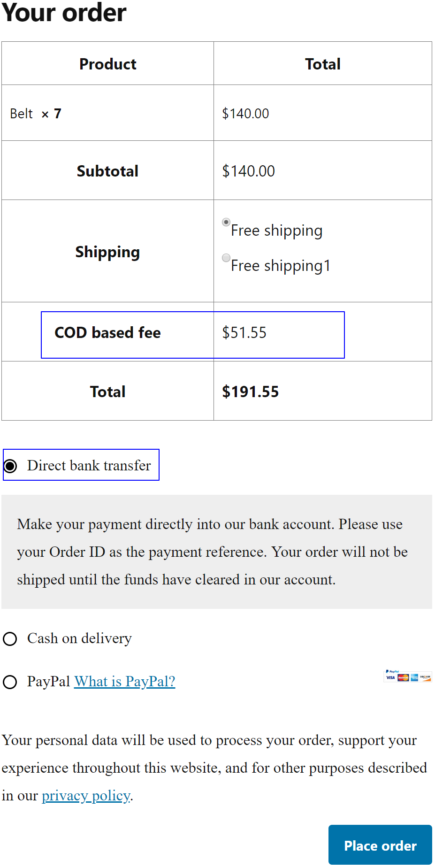
Task: Choose Cash on delivery payment method
Action: pyautogui.click(x=10, y=638)
